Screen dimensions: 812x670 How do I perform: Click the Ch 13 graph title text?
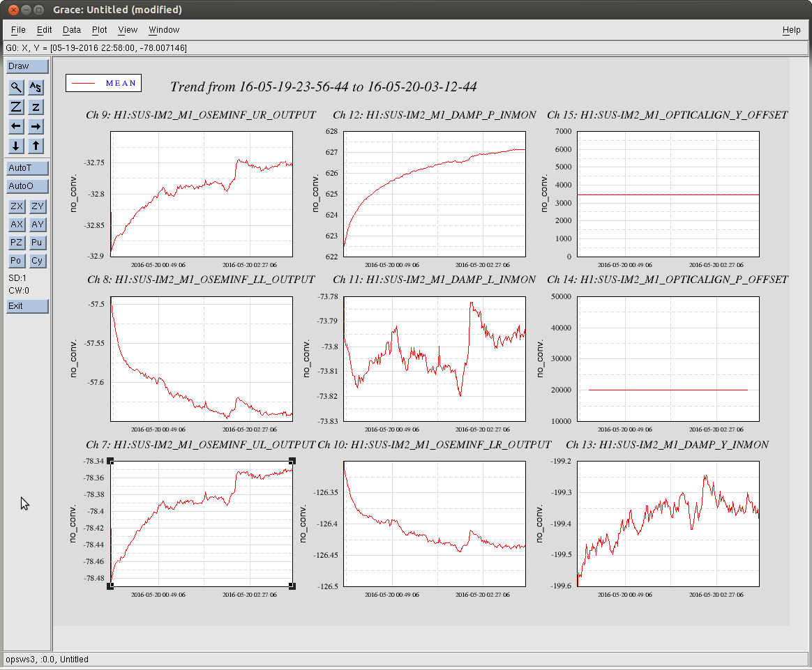click(x=668, y=444)
